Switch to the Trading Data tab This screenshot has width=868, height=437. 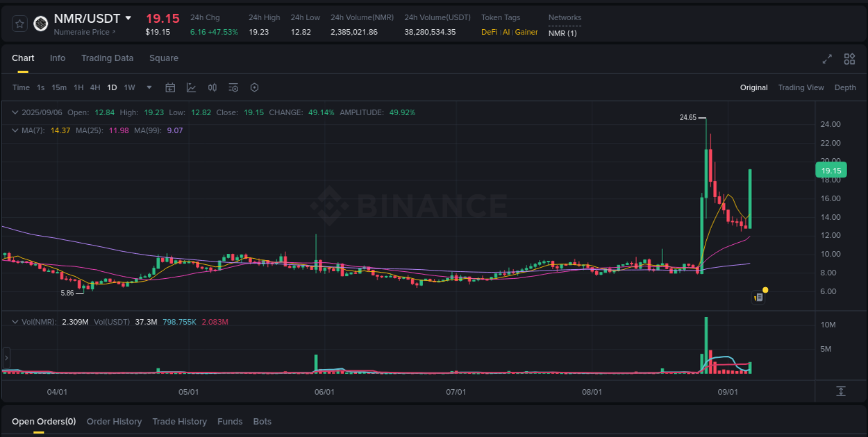[x=107, y=58]
